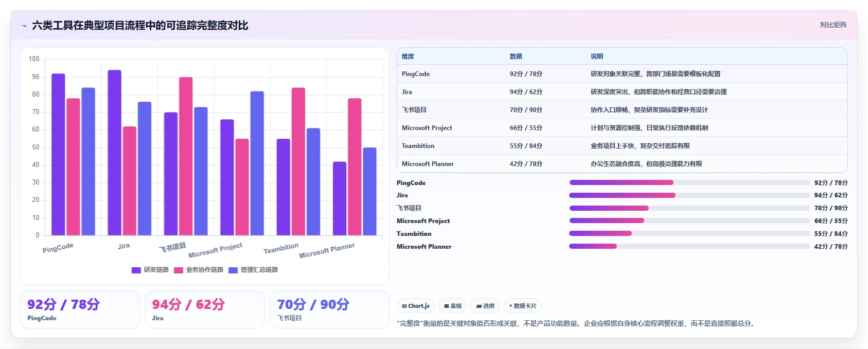The image size is (868, 349).
Task: Click the Microsoft Planner progress bar
Action: tap(689, 246)
